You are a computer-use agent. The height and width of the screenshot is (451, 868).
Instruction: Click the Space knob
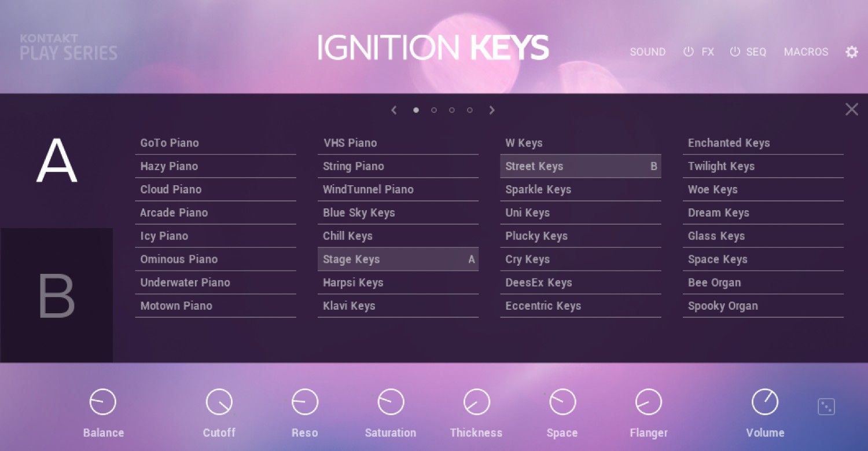tap(562, 400)
